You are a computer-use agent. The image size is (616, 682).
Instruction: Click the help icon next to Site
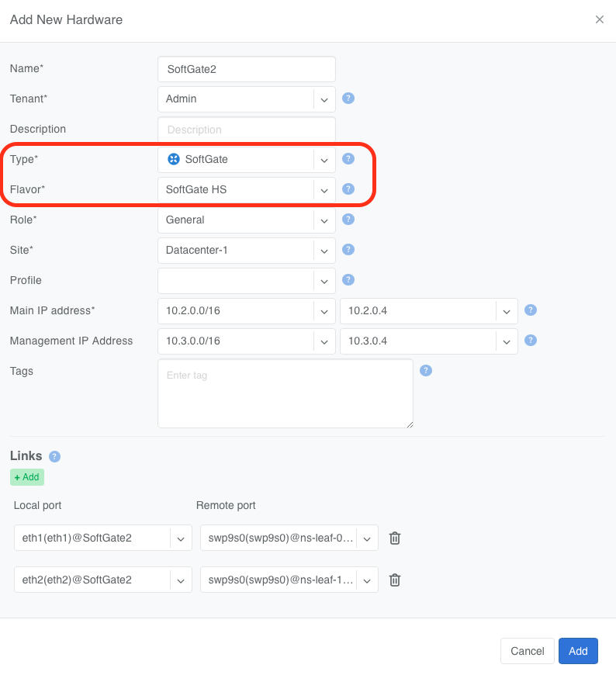[348, 250]
